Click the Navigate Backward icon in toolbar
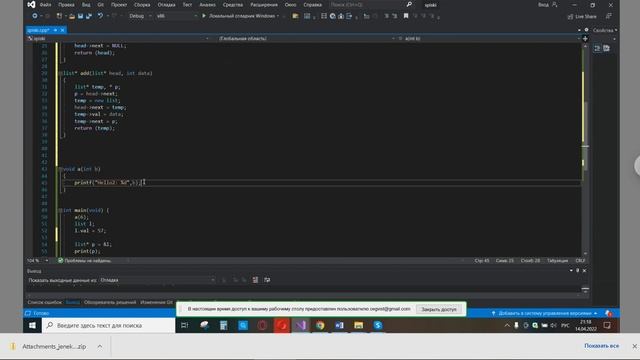Image resolution: width=640 pixels, height=360 pixels. point(35,16)
